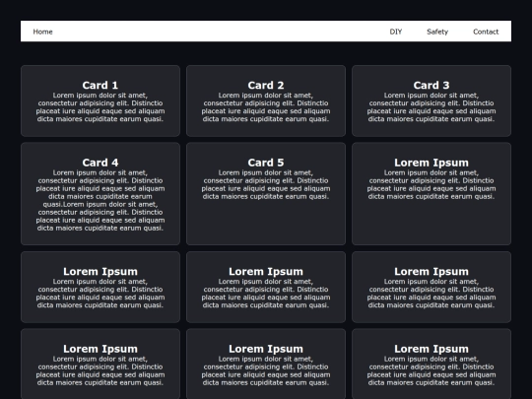Click the bottom-left Lorem Ipsum card heading
This screenshot has width=532, height=399.
coord(100,349)
